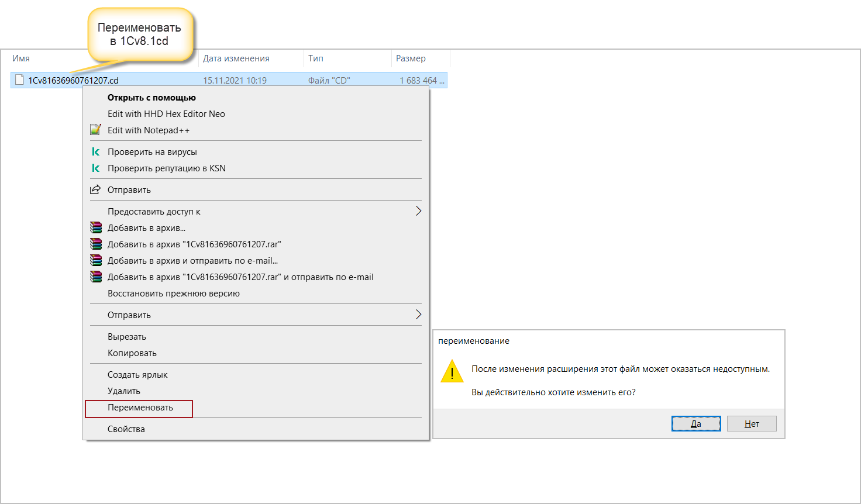861x504 pixels.
Task: Click Kaspersky icon beside 'Проверить на вирусы'
Action: tap(95, 152)
